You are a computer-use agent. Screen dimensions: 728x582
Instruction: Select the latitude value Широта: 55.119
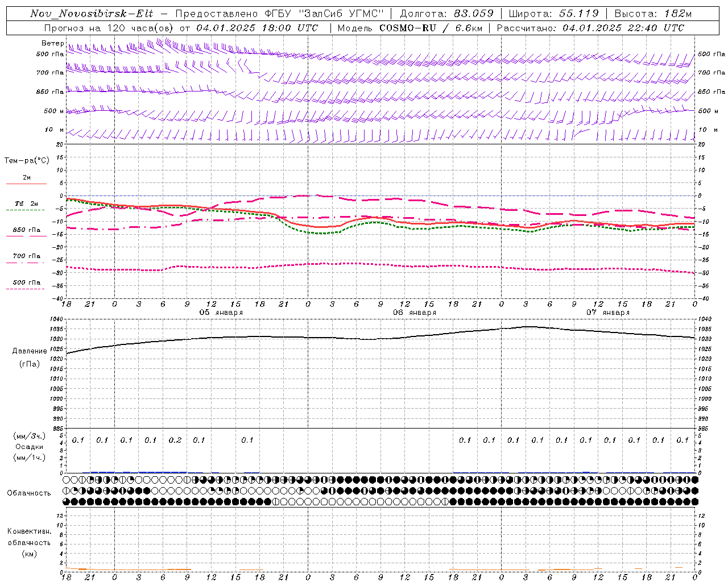[553, 14]
